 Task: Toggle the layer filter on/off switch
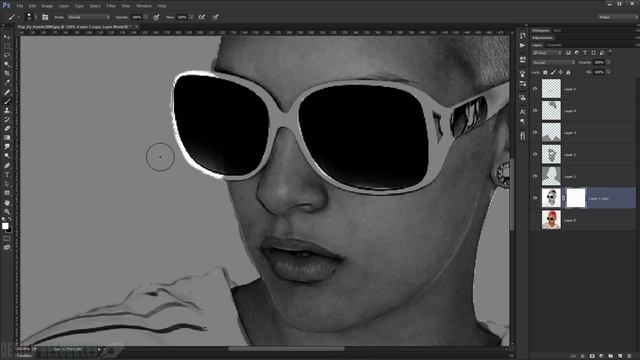(x=610, y=52)
